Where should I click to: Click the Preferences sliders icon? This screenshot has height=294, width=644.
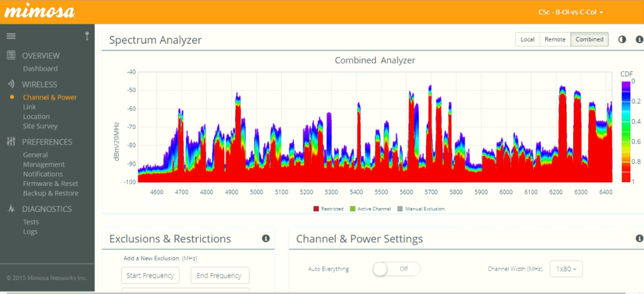coord(11,142)
